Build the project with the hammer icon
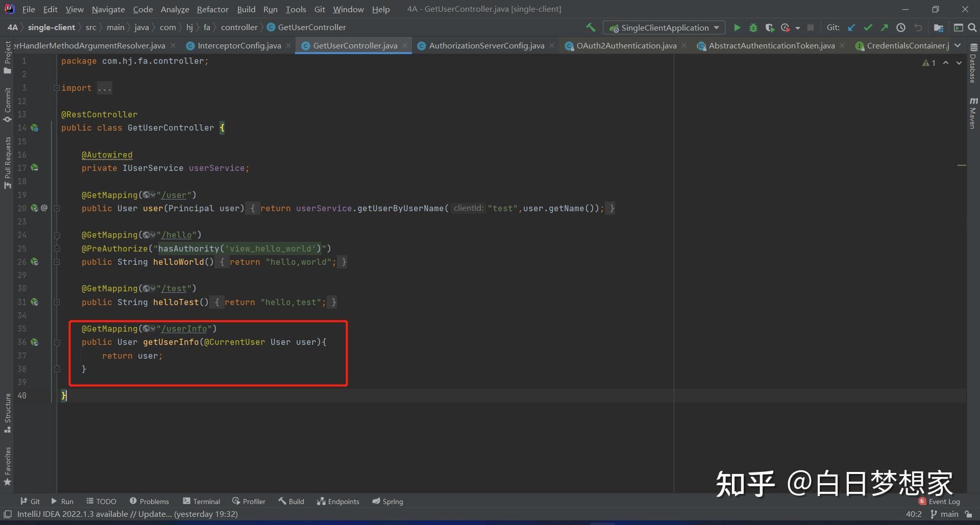The image size is (980, 525). coord(591,28)
